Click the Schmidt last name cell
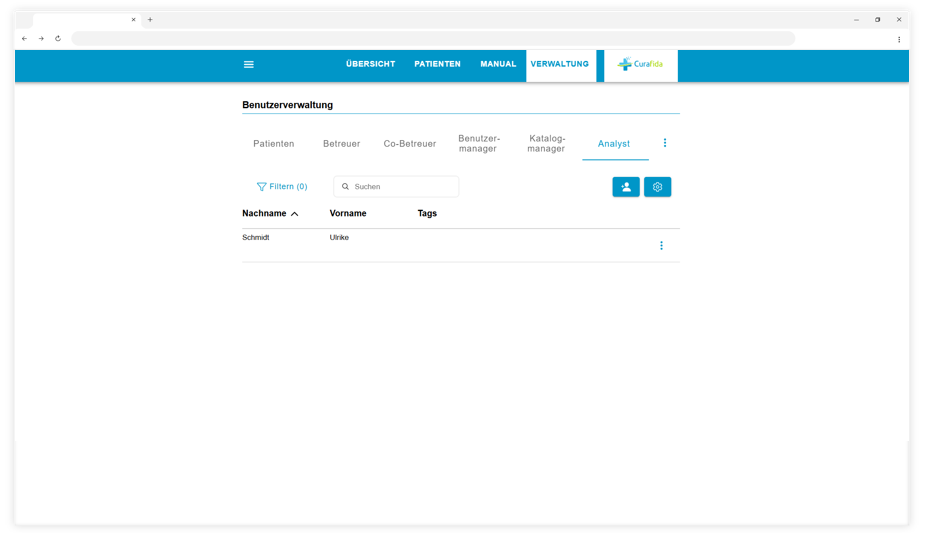Viewport: 942px width, 533px height. click(256, 237)
